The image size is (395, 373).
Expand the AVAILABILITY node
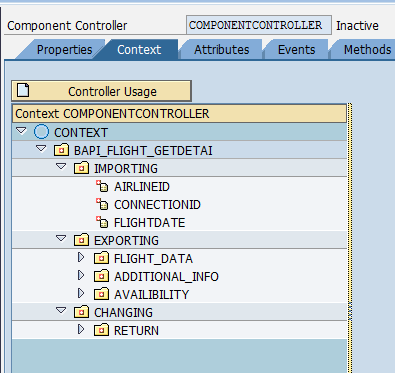point(81,293)
